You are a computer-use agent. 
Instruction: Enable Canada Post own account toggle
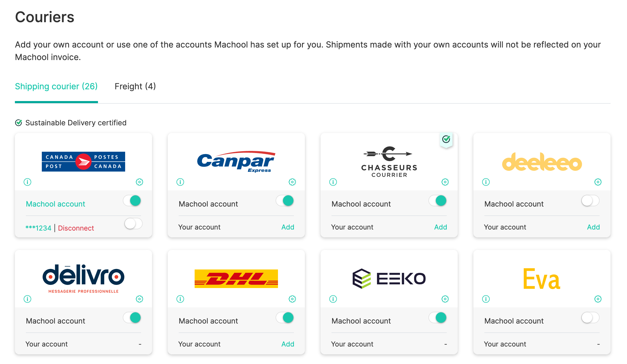click(133, 224)
